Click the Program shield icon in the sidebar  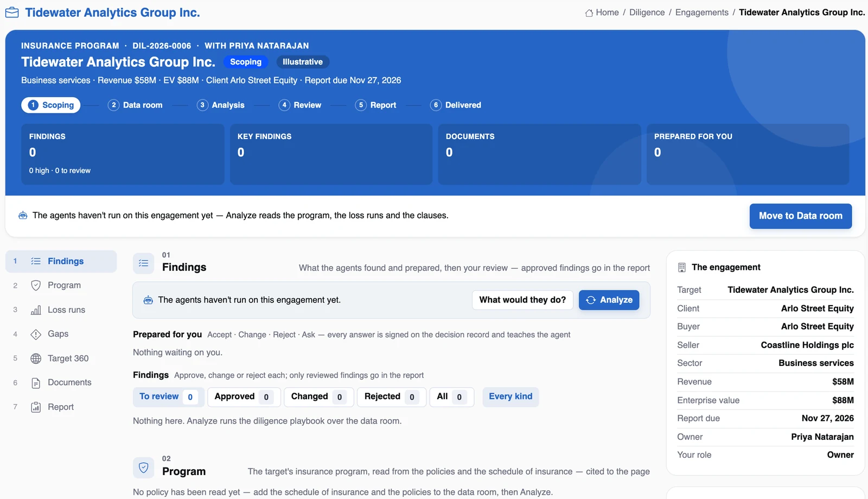click(x=36, y=286)
